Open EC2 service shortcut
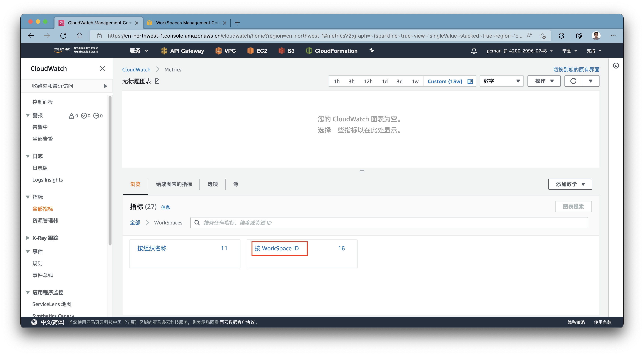The image size is (644, 355). pos(257,51)
